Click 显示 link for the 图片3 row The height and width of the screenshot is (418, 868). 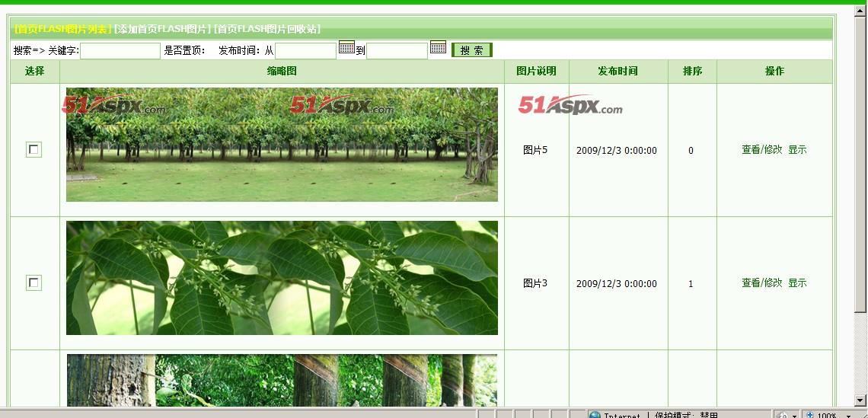[x=797, y=283]
